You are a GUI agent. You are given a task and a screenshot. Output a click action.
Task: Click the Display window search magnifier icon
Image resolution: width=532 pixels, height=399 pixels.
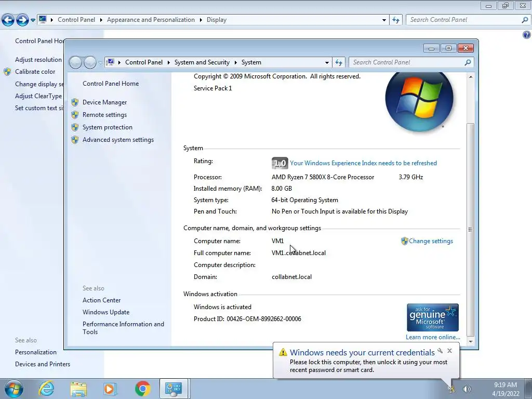[525, 20]
